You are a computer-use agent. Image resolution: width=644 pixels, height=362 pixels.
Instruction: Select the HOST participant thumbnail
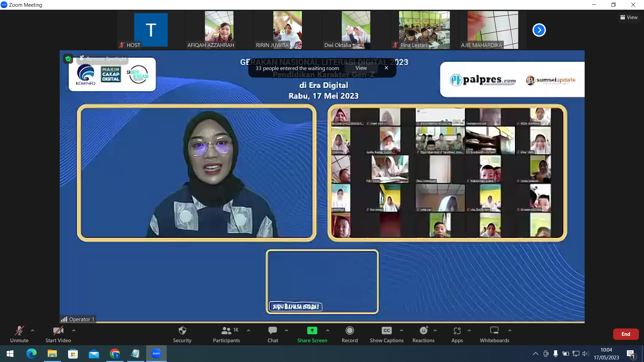point(151,30)
